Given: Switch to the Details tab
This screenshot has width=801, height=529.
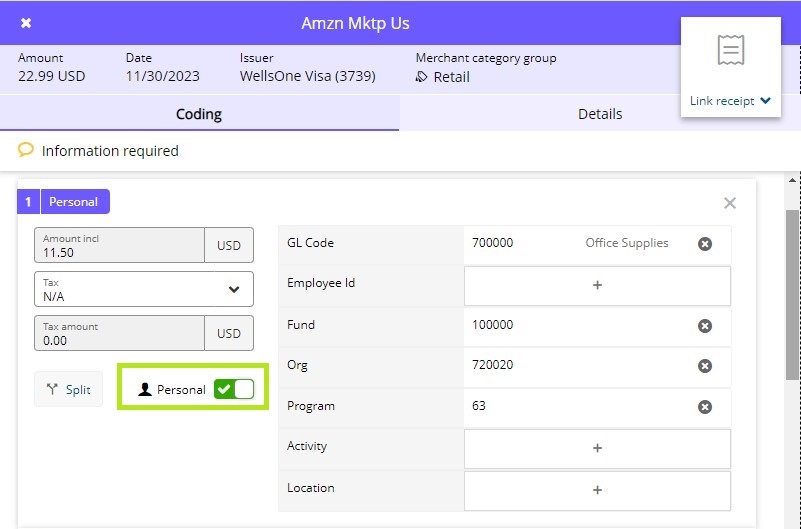Looking at the screenshot, I should [x=600, y=114].
